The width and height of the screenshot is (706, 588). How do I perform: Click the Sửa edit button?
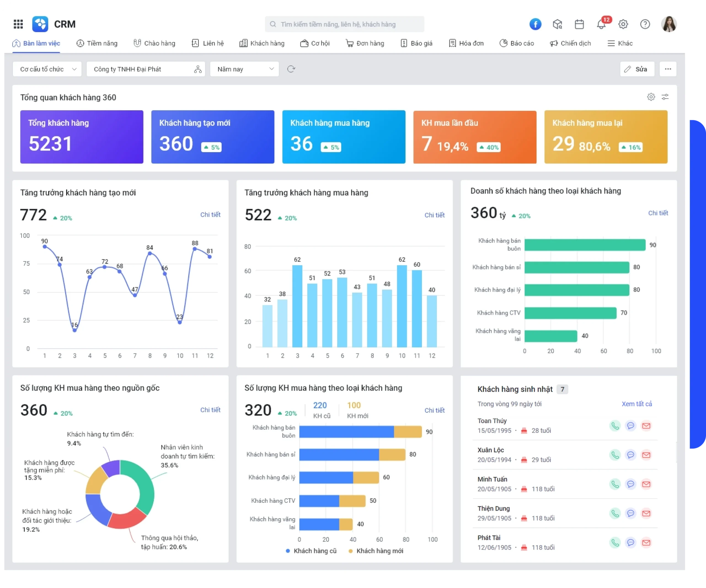coord(637,69)
